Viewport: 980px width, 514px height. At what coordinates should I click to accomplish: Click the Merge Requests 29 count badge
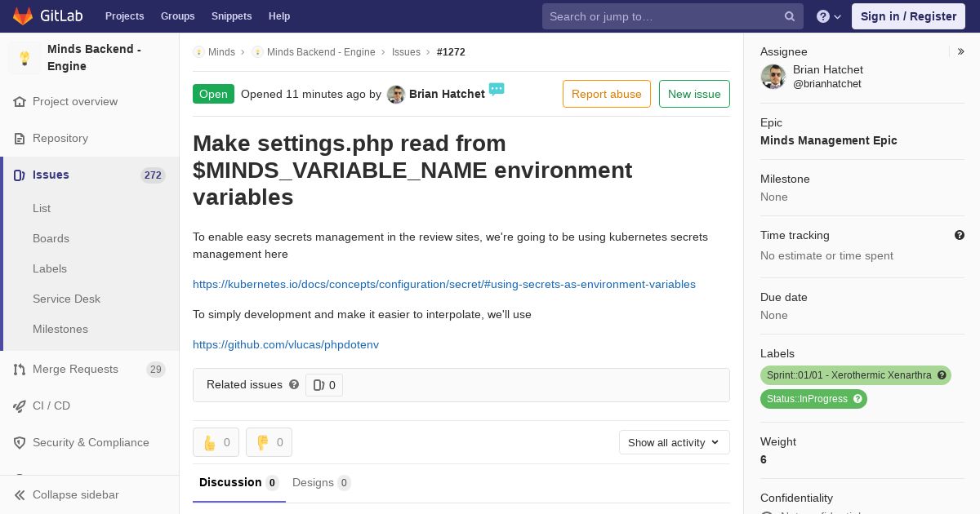point(156,370)
